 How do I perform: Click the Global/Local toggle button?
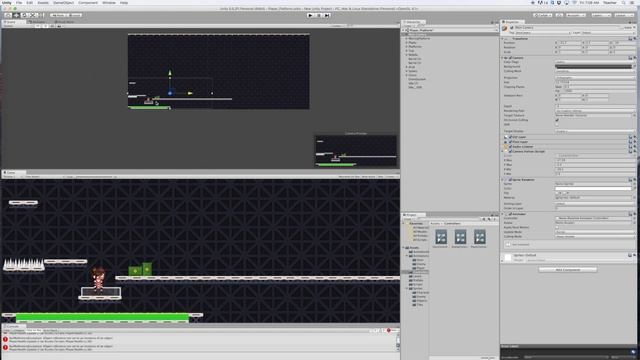(x=75, y=15)
